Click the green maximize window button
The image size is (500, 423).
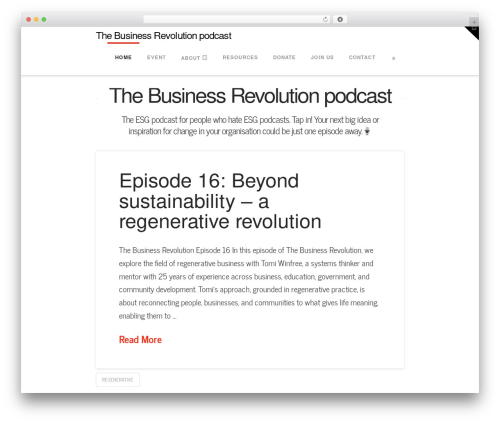[44, 19]
